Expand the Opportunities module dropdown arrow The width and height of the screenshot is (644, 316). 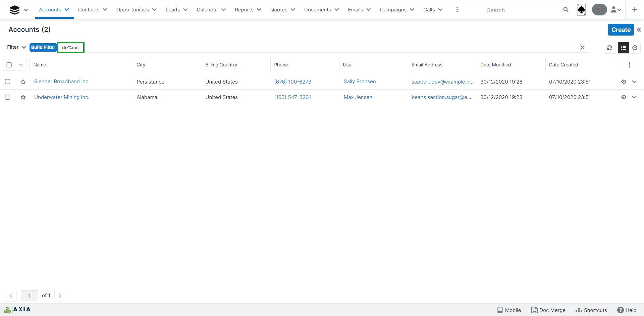pyautogui.click(x=154, y=10)
